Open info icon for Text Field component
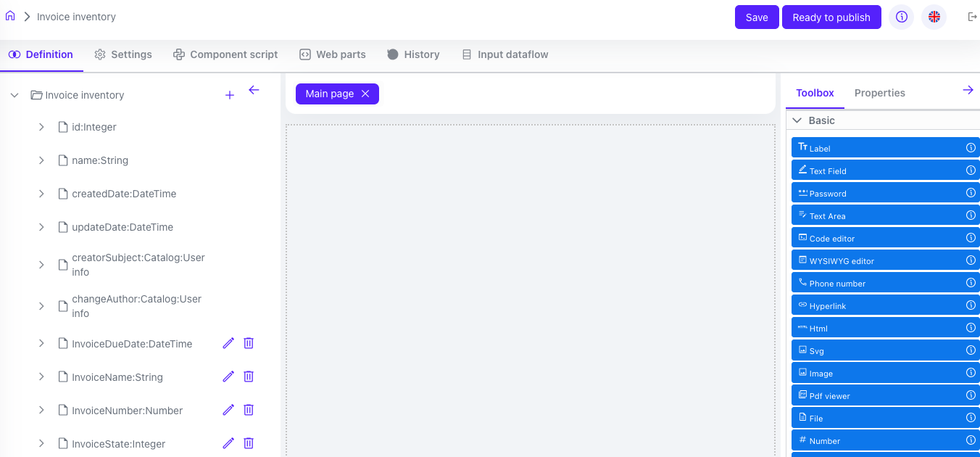This screenshot has height=457, width=980. tap(971, 170)
